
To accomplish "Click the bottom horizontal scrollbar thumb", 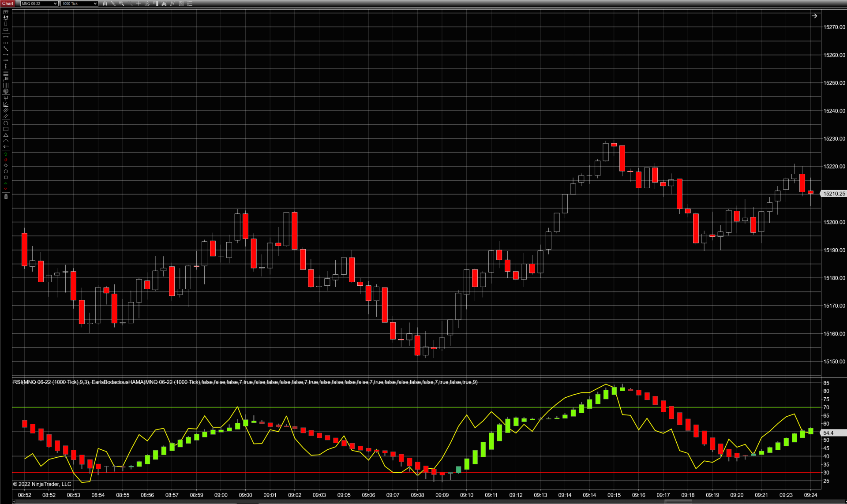I will coord(678,502).
